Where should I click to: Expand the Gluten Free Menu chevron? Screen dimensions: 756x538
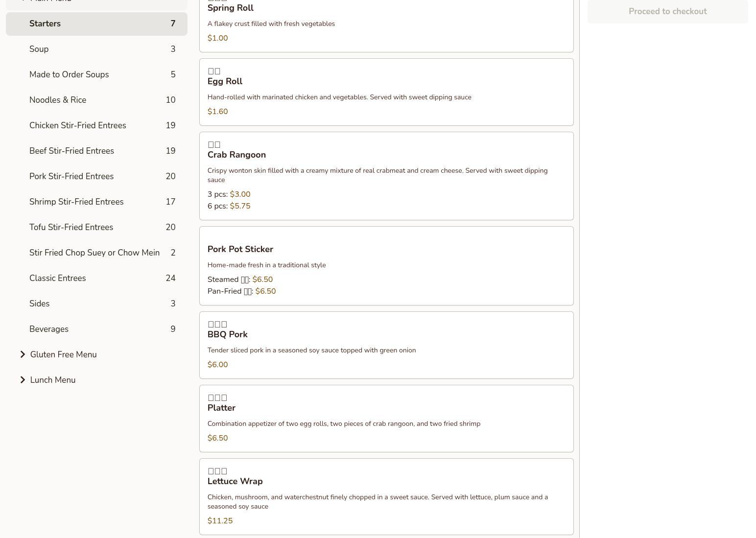tap(23, 354)
